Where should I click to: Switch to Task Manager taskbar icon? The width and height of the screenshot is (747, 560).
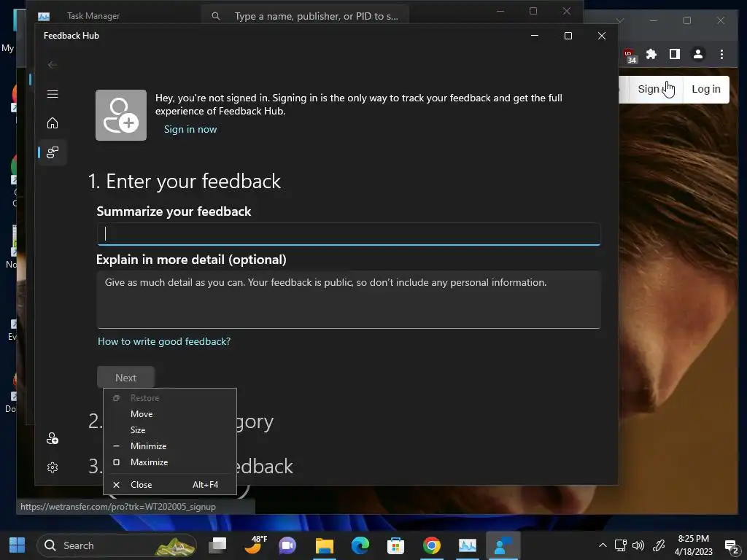[x=468, y=545]
